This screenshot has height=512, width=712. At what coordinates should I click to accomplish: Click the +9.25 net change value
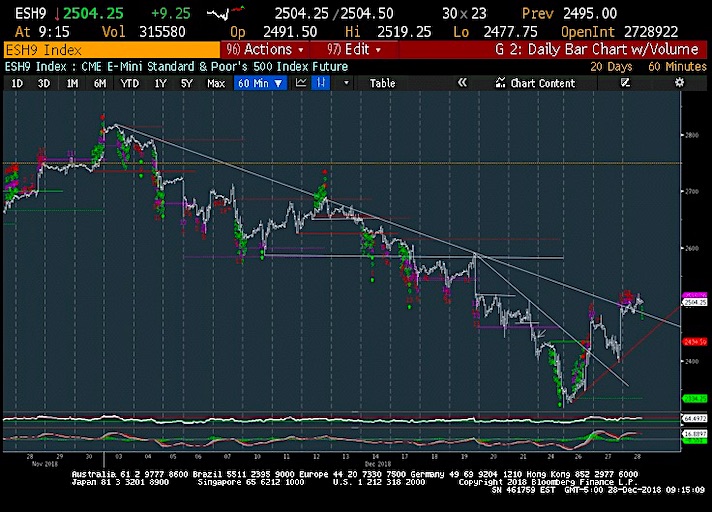tap(171, 13)
